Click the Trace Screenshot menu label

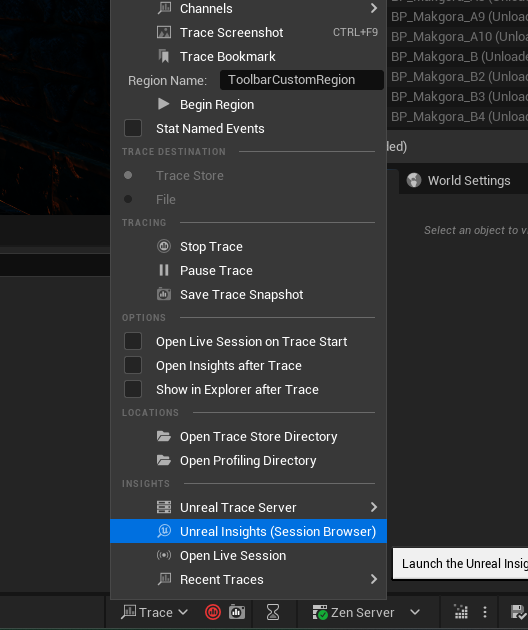click(x=231, y=33)
